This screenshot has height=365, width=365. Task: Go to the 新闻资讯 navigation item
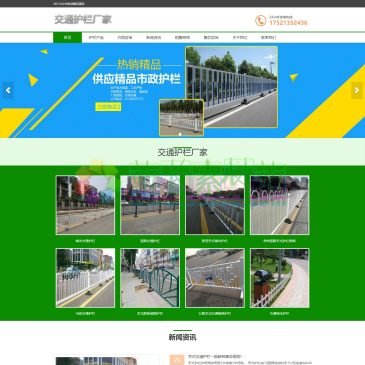click(x=153, y=37)
